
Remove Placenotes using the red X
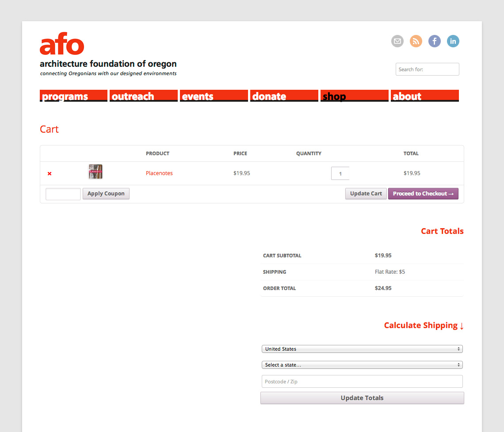tap(50, 174)
